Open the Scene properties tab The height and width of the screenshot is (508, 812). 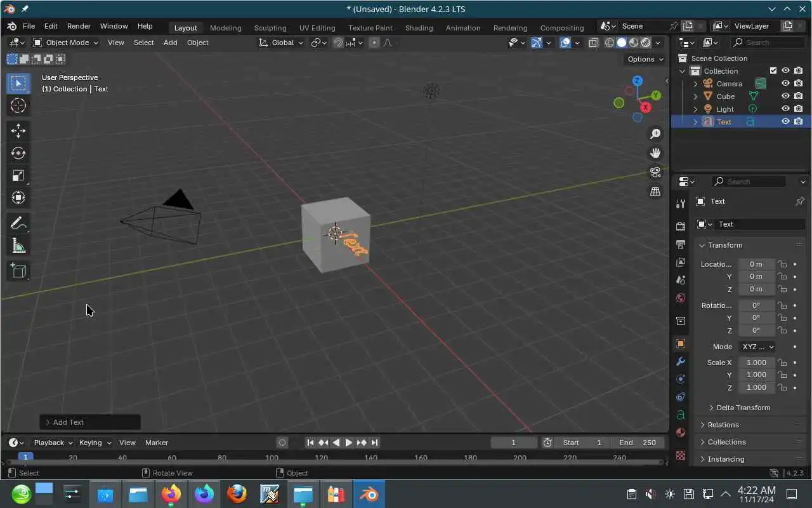(x=681, y=280)
